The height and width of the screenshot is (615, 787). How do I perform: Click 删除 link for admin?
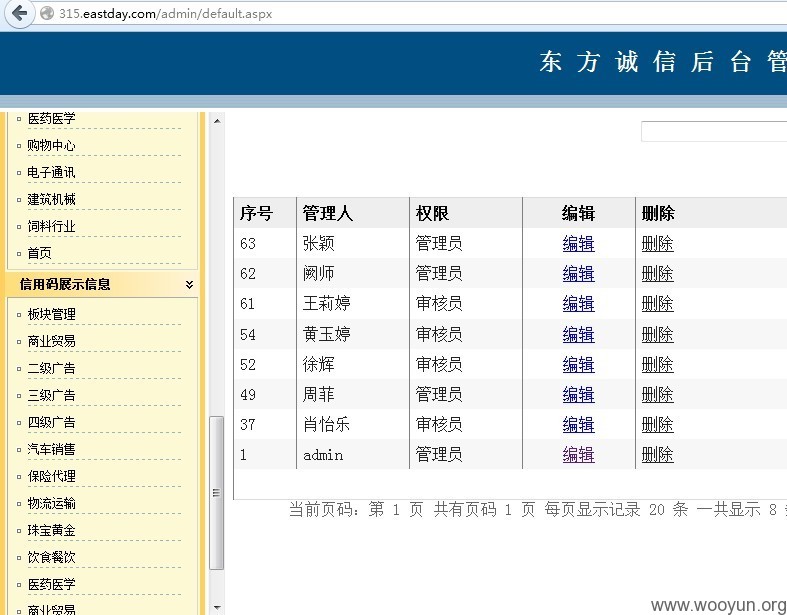(x=658, y=455)
